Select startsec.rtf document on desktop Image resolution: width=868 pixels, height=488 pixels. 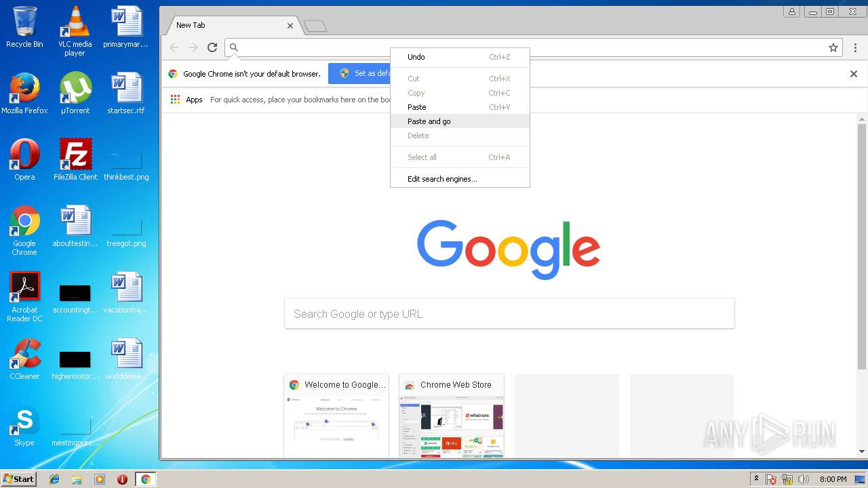tap(126, 93)
